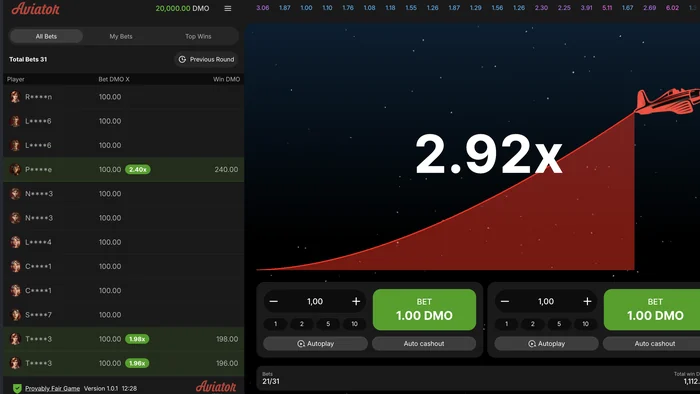700x394 pixels.
Task: Click the Bet DMO X column header
Action: tap(114, 79)
